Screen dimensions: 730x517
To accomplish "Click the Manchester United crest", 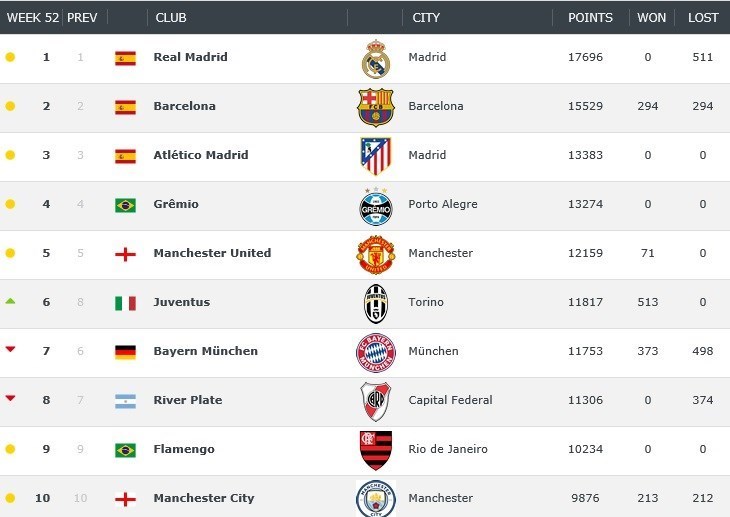I will 376,254.
